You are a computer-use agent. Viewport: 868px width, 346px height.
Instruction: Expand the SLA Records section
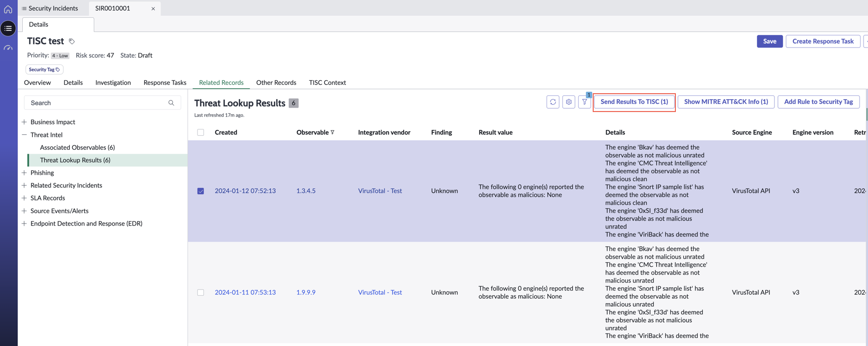click(x=24, y=198)
